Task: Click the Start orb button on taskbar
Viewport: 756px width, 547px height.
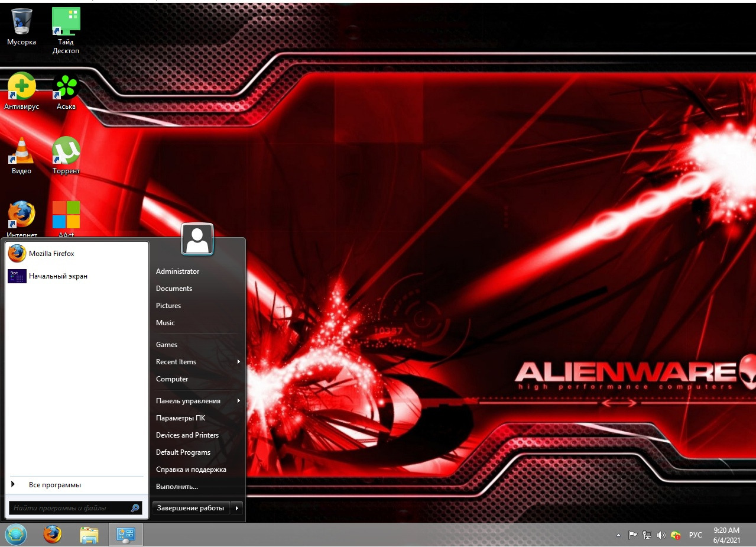Action: (16, 535)
